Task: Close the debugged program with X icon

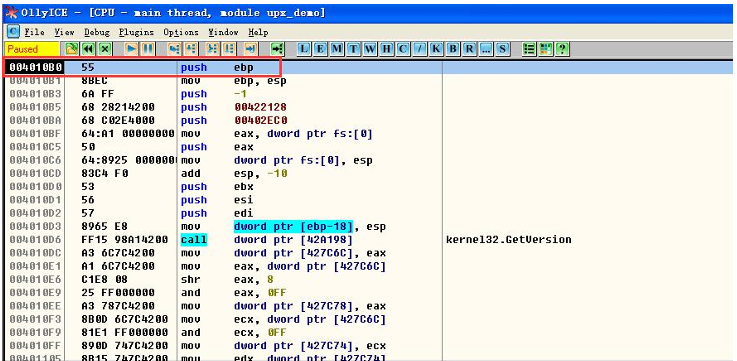Action: (x=105, y=49)
